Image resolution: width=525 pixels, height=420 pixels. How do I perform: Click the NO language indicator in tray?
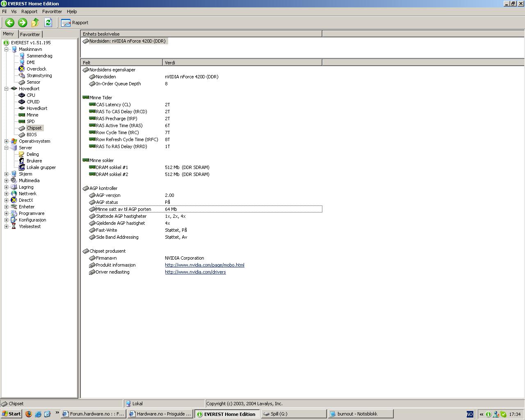pyautogui.click(x=470, y=414)
